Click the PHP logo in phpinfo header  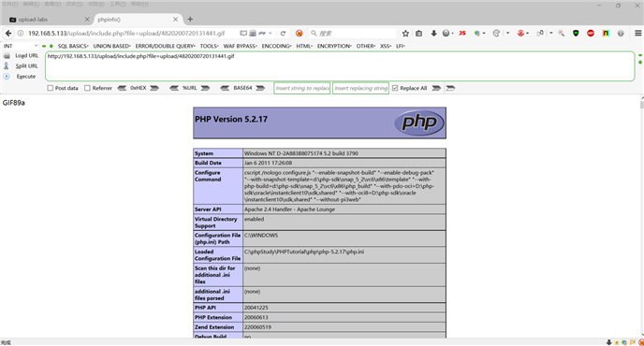click(419, 123)
